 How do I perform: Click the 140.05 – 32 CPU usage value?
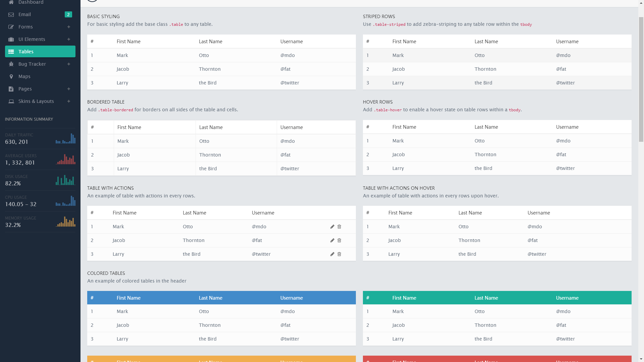point(21,204)
